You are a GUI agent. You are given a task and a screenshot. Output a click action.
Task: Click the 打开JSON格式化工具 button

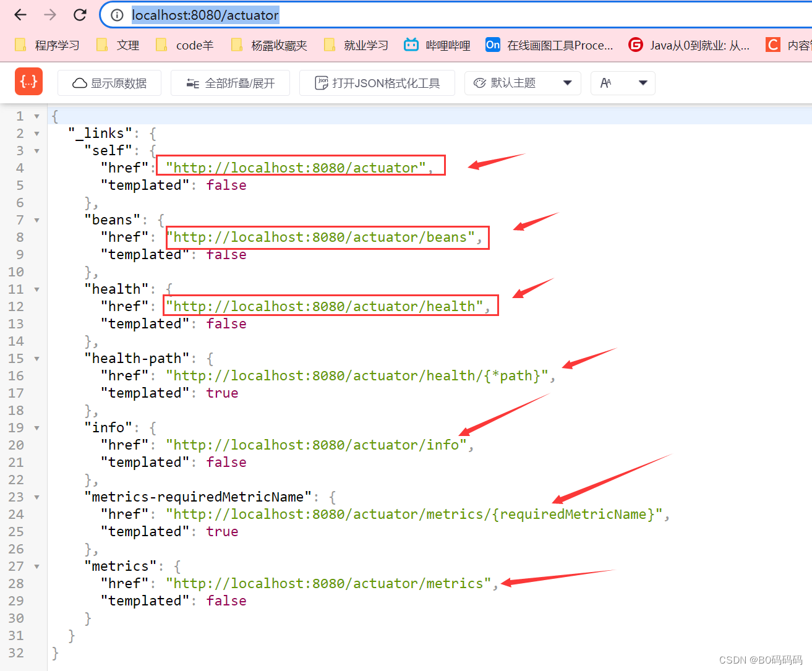(x=377, y=83)
